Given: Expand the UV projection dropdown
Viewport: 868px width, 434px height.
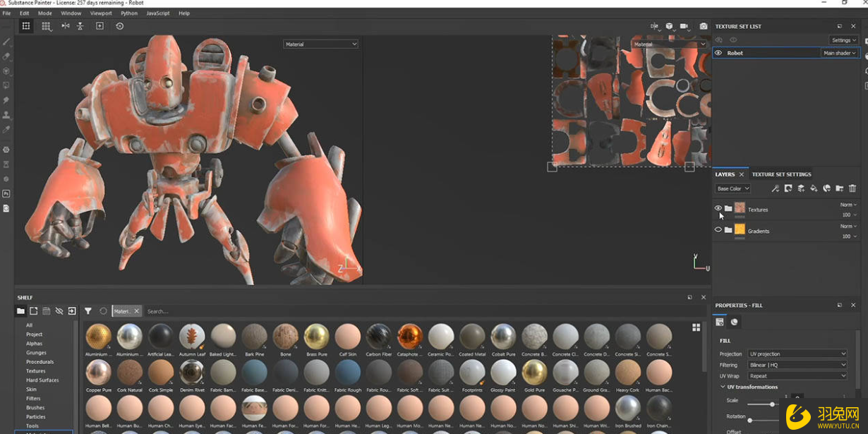Looking at the screenshot, I should tap(797, 354).
